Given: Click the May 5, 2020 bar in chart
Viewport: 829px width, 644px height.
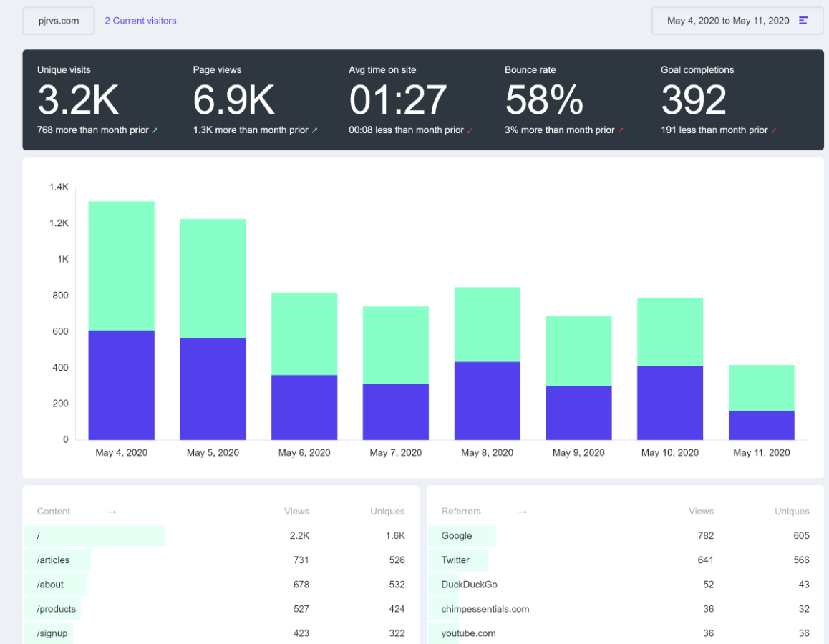Looking at the screenshot, I should (213, 329).
